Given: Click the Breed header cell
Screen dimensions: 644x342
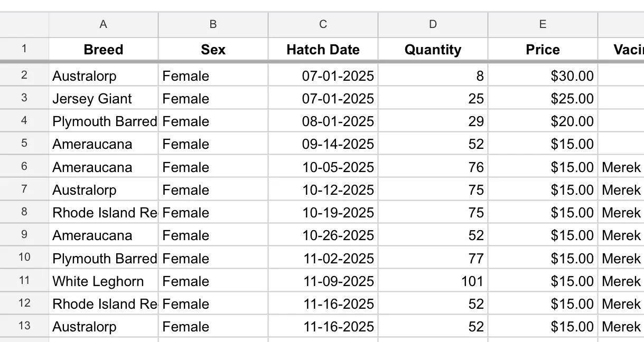Looking at the screenshot, I should pyautogui.click(x=104, y=50).
